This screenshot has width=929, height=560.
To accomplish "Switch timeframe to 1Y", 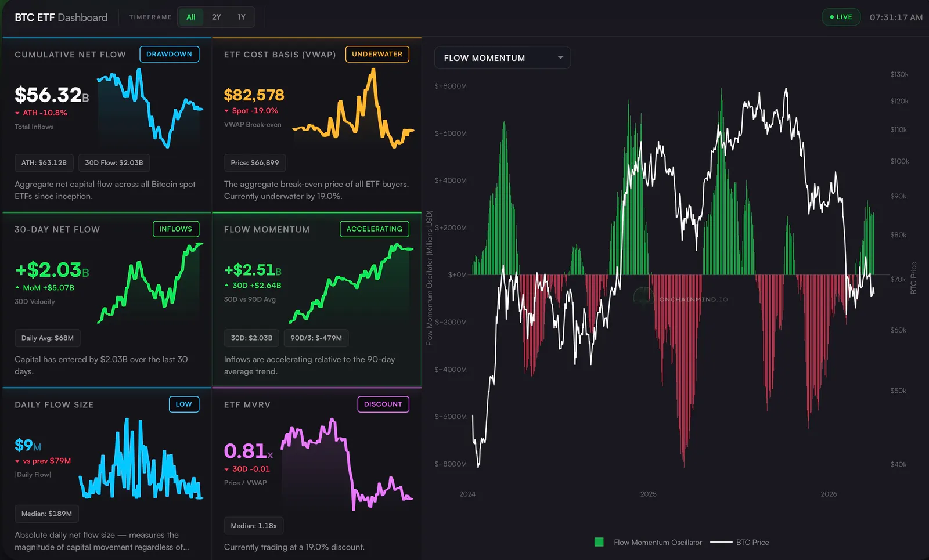I will pyautogui.click(x=242, y=17).
